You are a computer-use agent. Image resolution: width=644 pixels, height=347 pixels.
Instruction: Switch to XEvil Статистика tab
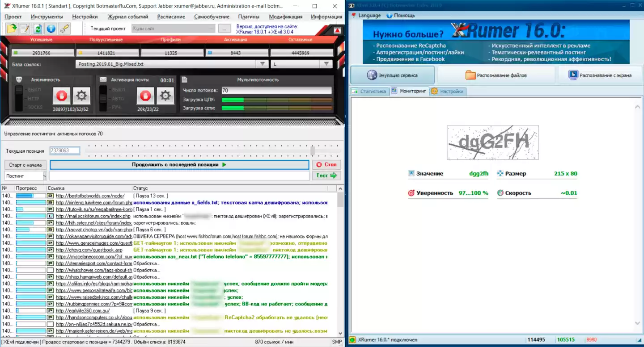coord(369,91)
